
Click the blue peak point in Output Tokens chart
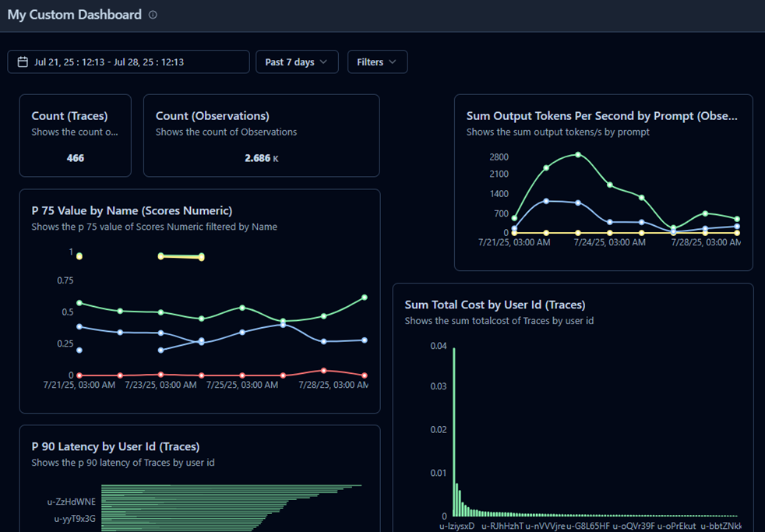(x=546, y=201)
